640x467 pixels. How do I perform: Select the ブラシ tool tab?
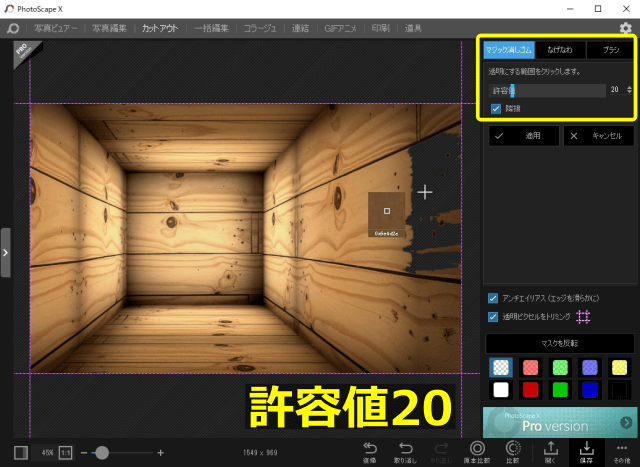coord(611,50)
